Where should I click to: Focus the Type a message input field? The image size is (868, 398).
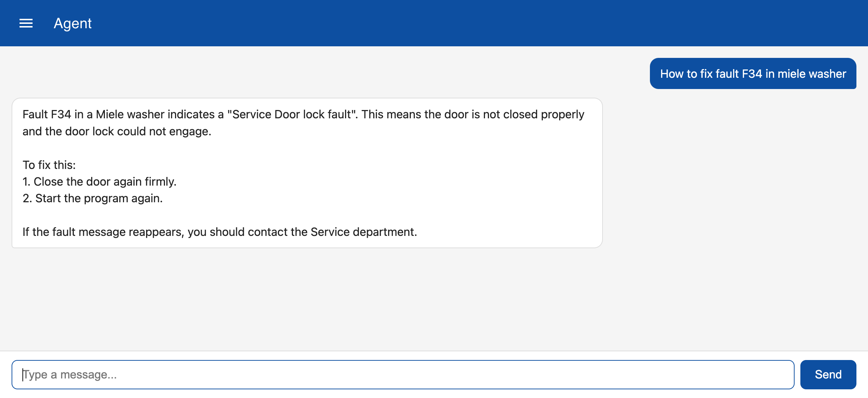tap(403, 374)
